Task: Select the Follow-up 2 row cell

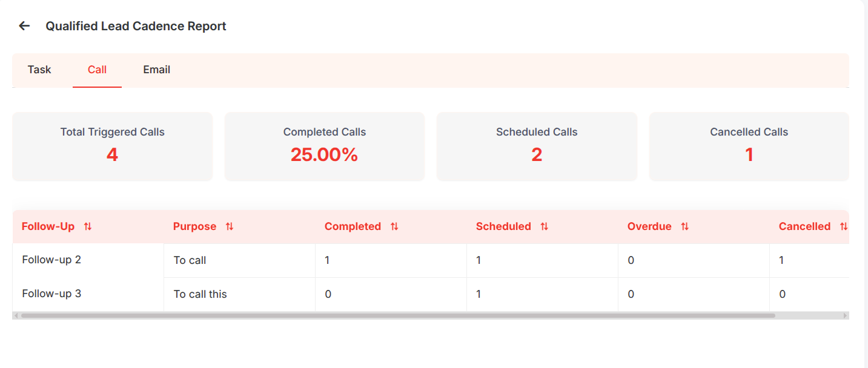Action: tap(88, 260)
